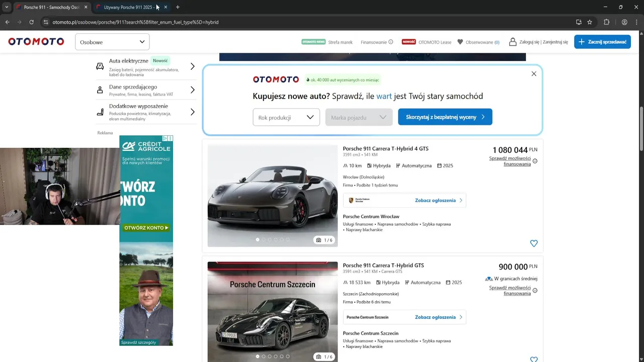644x362 pixels.
Task: Click the W granicach średniej price indicator
Action: point(511,279)
